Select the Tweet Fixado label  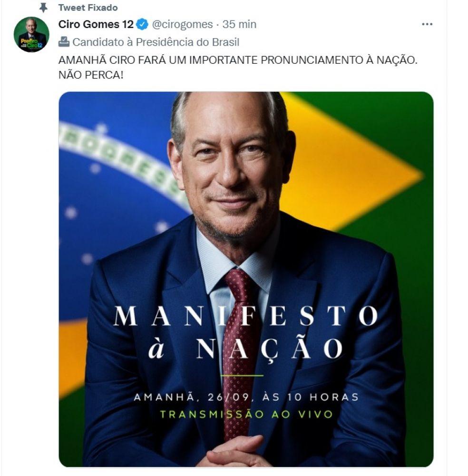point(88,8)
